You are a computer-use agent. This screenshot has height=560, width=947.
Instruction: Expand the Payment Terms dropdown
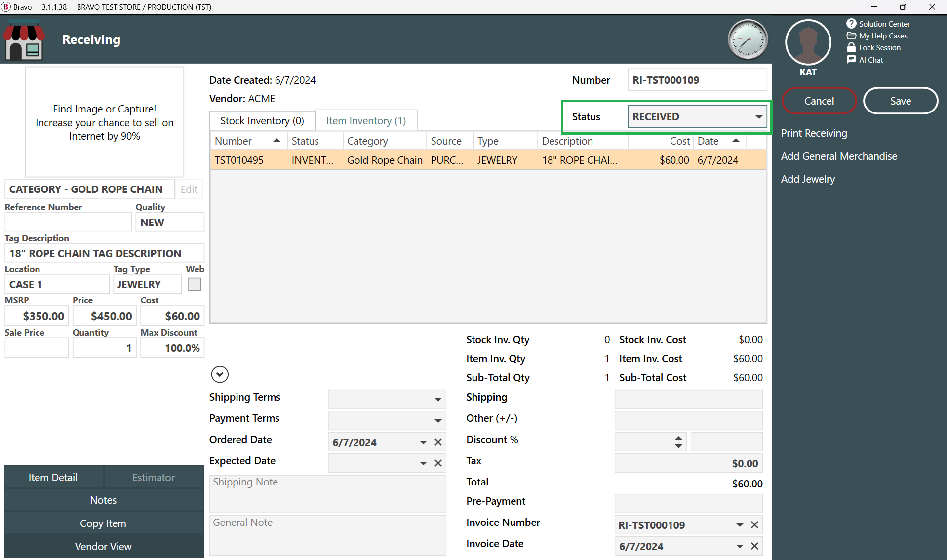click(437, 420)
